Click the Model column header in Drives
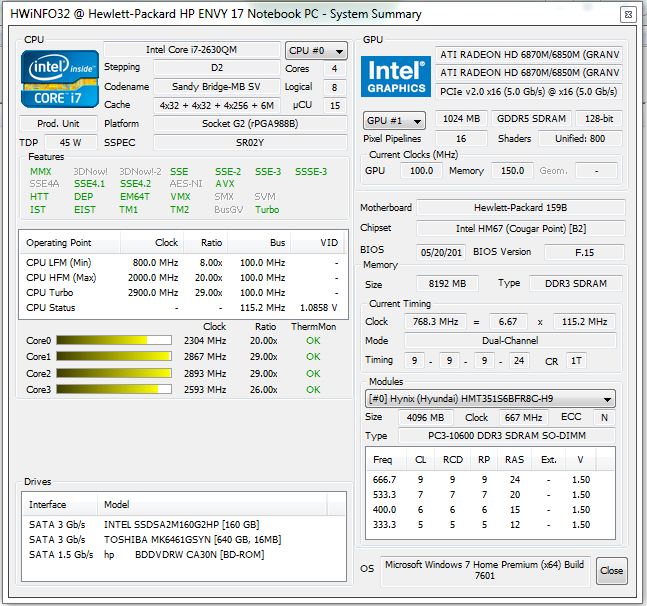647x606 pixels. click(212, 505)
